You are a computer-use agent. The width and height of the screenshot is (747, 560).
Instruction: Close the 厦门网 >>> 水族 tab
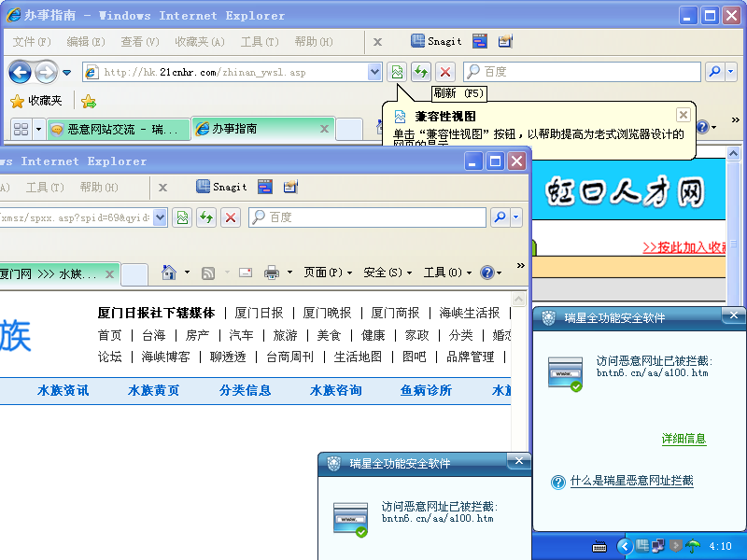pyautogui.click(x=109, y=274)
